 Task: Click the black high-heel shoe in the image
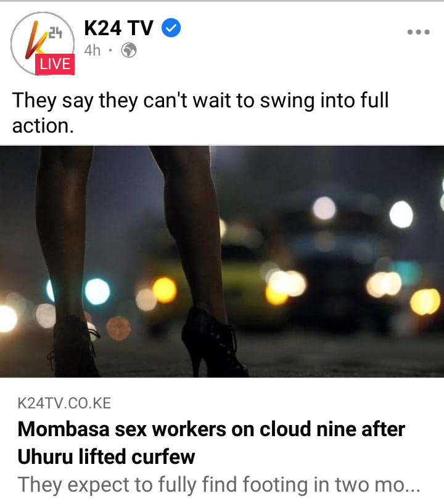click(x=213, y=342)
